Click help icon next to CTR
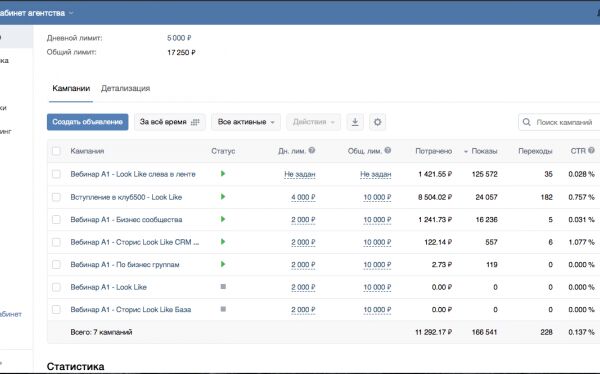Image resolution: width=600 pixels, height=374 pixels. click(x=591, y=150)
